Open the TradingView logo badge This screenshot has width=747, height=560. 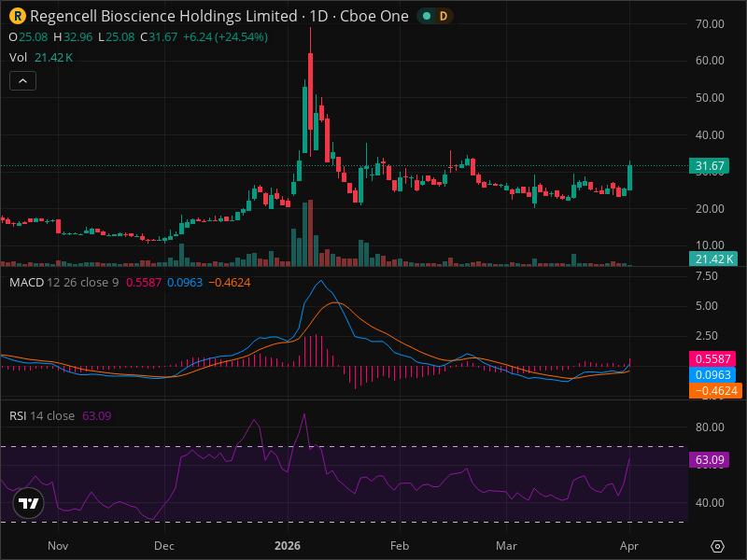(29, 503)
